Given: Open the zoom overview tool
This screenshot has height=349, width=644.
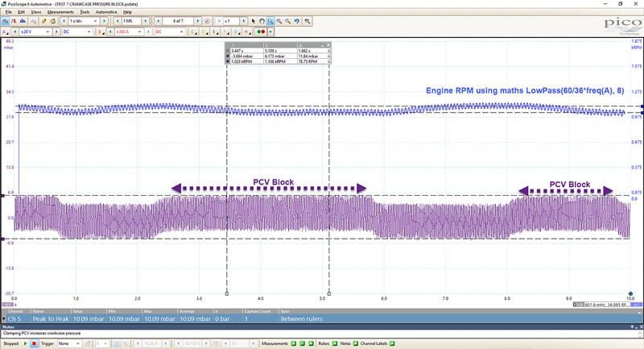Looking at the screenshot, I should (308, 21).
